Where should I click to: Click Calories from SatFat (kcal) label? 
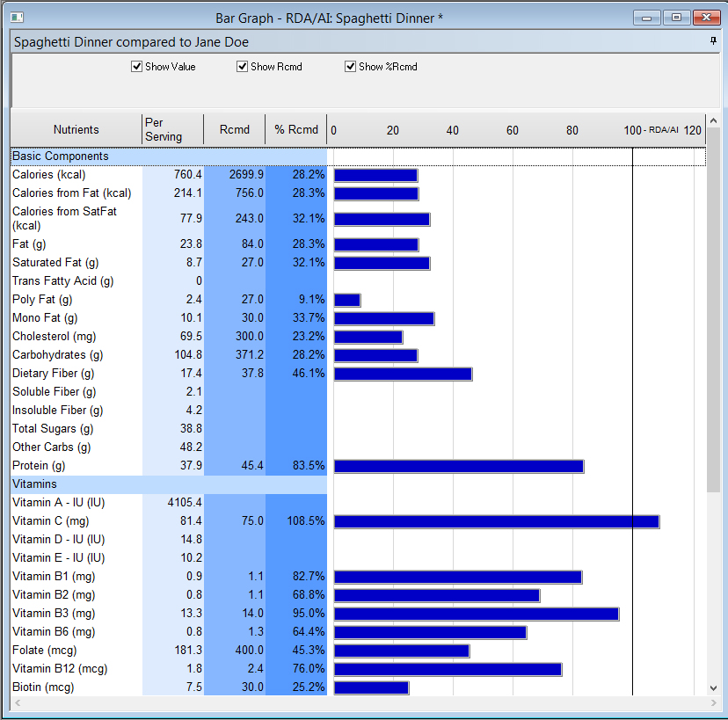point(64,219)
